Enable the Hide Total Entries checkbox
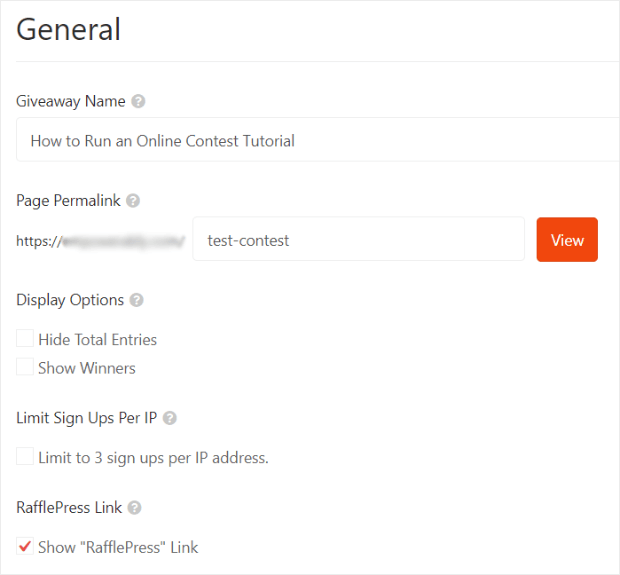The image size is (620, 575). 25,339
